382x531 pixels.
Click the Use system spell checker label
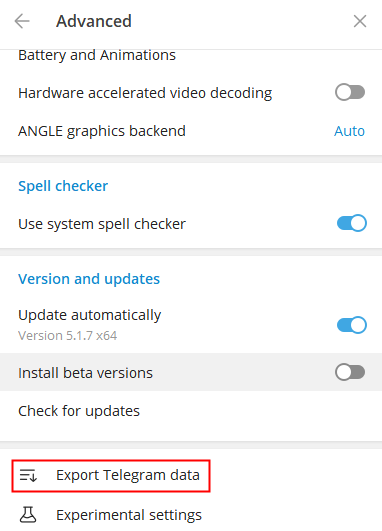[102, 224]
